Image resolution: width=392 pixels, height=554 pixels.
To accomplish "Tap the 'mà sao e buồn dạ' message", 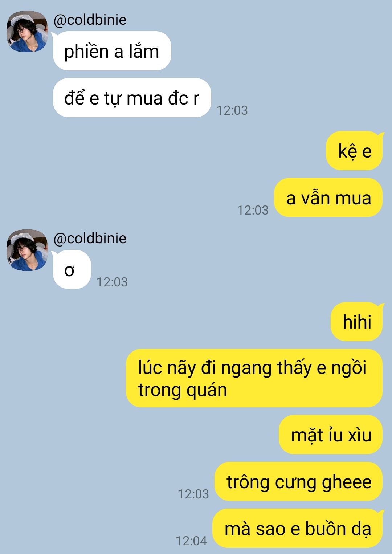I will coord(298,528).
